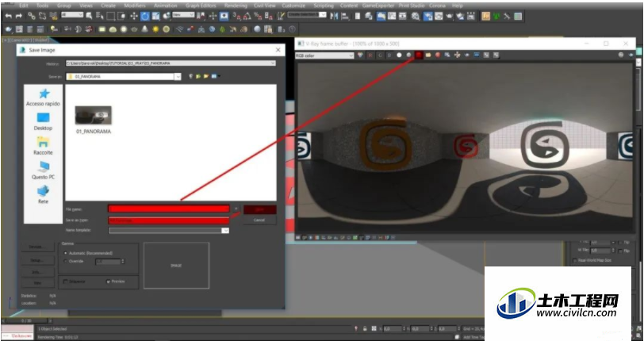Open the RGB color channel dropdown
Screen dimensions: 644x341
pyautogui.click(x=324, y=55)
